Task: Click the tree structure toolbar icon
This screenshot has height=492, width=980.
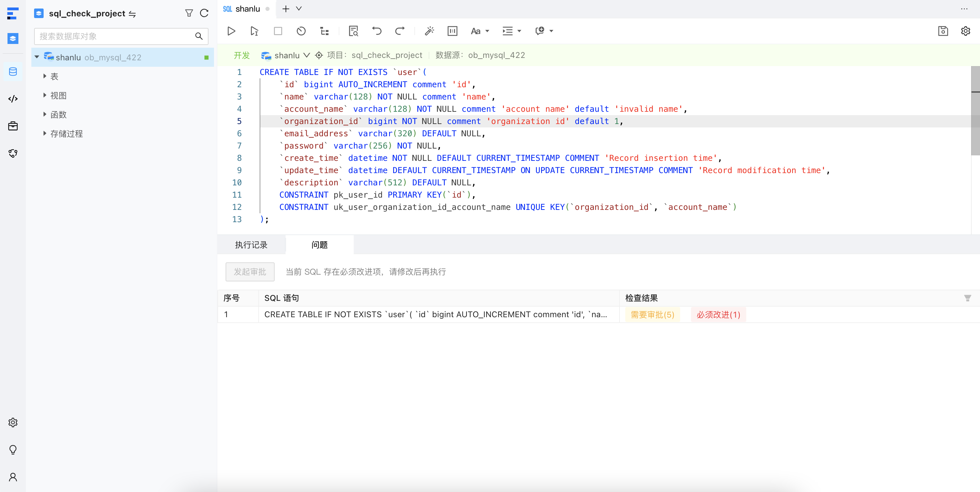Action: tap(324, 31)
